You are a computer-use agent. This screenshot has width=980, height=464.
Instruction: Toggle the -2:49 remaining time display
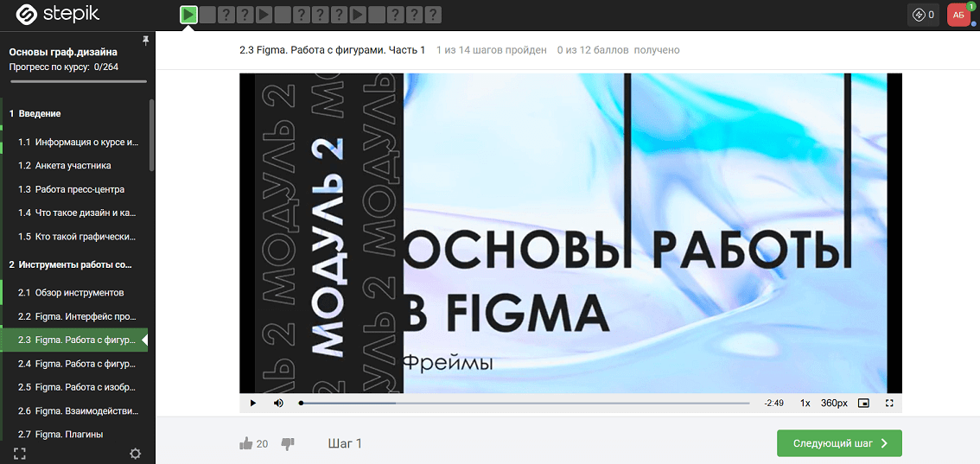pyautogui.click(x=773, y=404)
